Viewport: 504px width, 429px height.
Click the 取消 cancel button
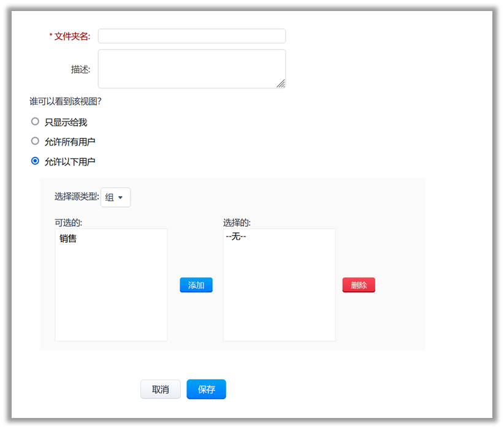160,389
